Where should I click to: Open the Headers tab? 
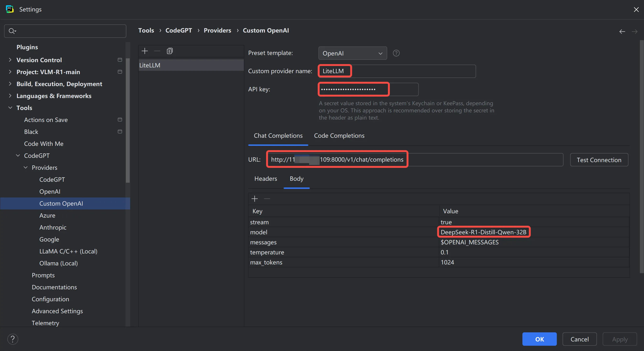tap(265, 179)
